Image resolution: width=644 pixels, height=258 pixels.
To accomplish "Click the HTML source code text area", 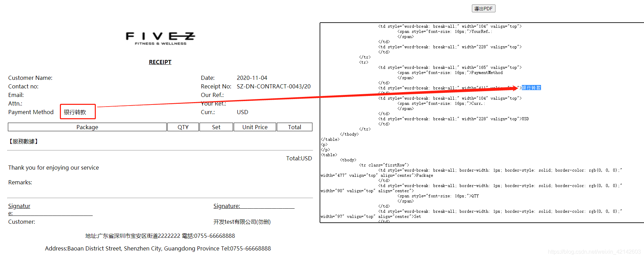I will pos(482,123).
